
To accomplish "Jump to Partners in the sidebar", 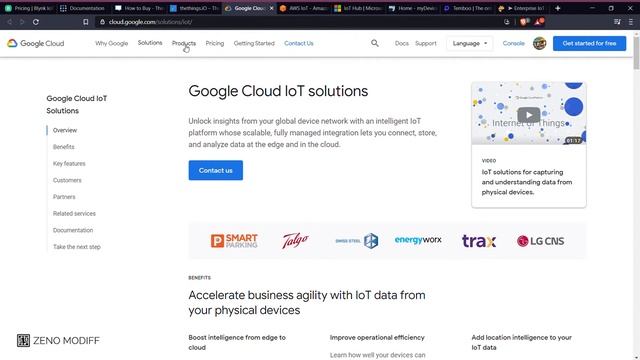I will tap(64, 197).
